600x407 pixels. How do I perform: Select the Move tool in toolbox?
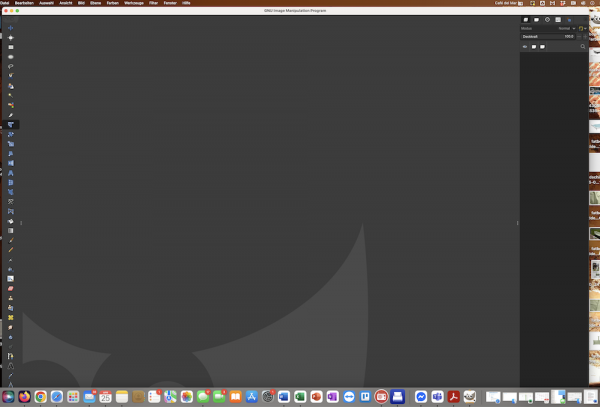click(11, 28)
